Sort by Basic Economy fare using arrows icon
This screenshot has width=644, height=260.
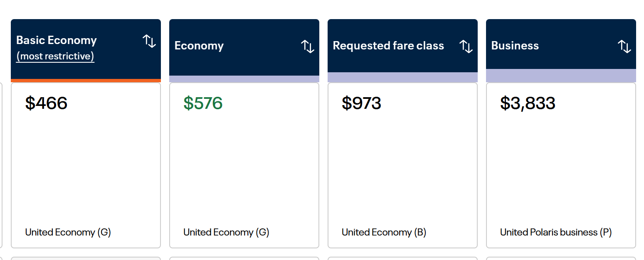point(149,41)
